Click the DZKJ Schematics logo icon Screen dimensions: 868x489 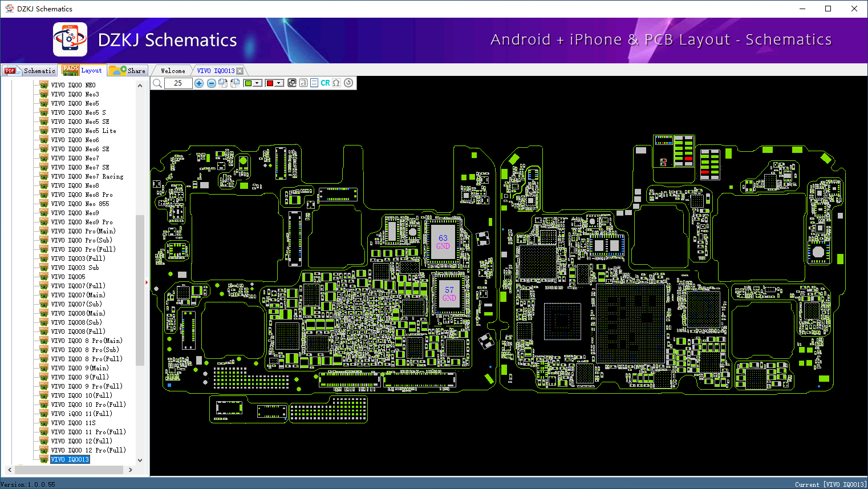coord(70,39)
